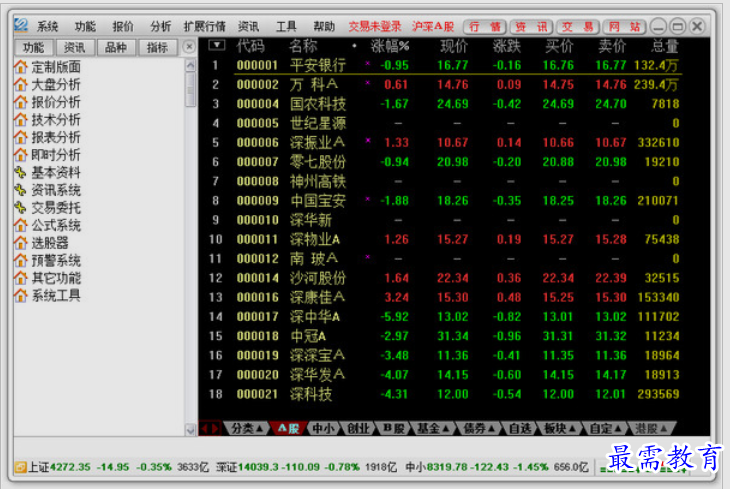This screenshot has width=730, height=489.
Task: Open the column header dropdown arrow
Action: point(217,45)
